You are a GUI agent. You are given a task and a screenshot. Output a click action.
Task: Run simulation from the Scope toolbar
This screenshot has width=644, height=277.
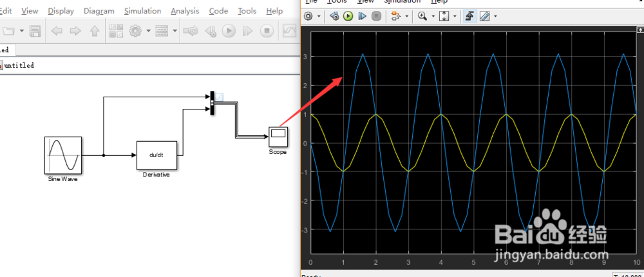coord(348,17)
